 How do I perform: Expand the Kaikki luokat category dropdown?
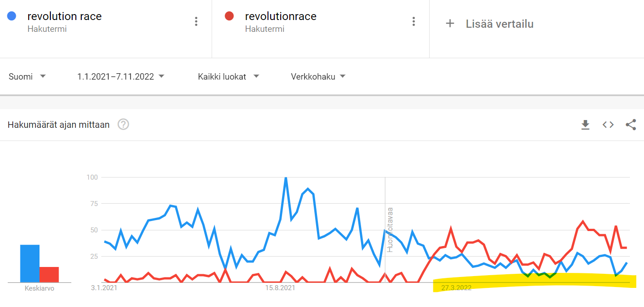(x=228, y=76)
